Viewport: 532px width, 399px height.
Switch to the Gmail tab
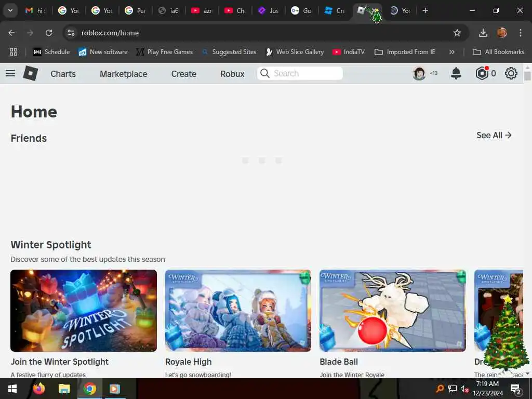36,10
